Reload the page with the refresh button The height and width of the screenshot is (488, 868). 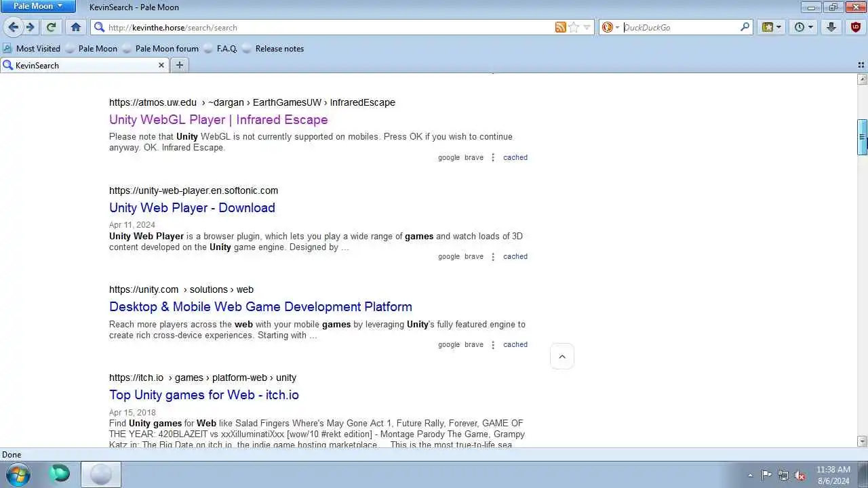point(51,27)
